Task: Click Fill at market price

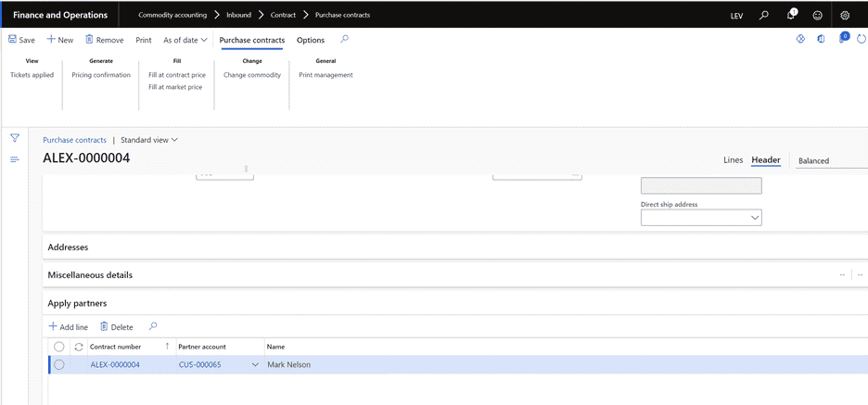Action: click(x=175, y=87)
